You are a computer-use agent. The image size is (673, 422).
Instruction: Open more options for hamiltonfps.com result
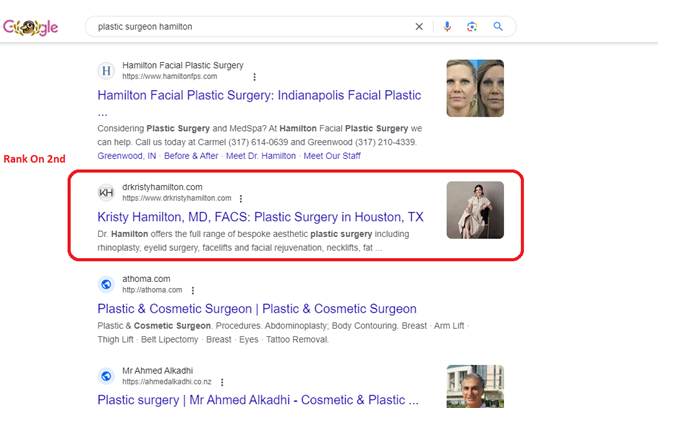point(255,77)
